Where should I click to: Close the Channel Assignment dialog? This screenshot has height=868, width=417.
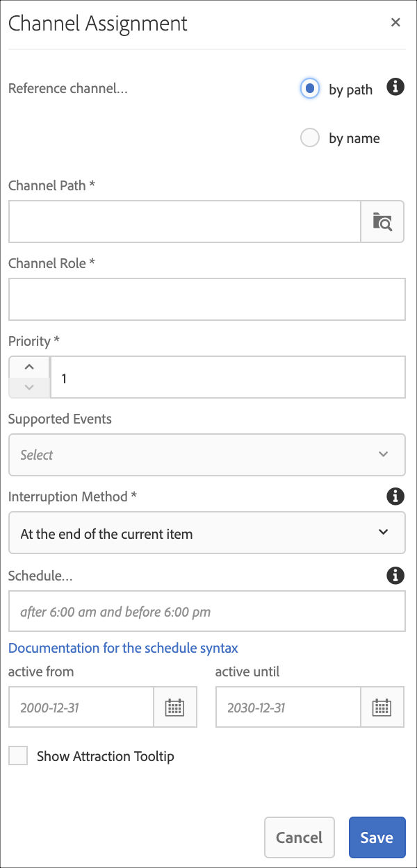395,23
